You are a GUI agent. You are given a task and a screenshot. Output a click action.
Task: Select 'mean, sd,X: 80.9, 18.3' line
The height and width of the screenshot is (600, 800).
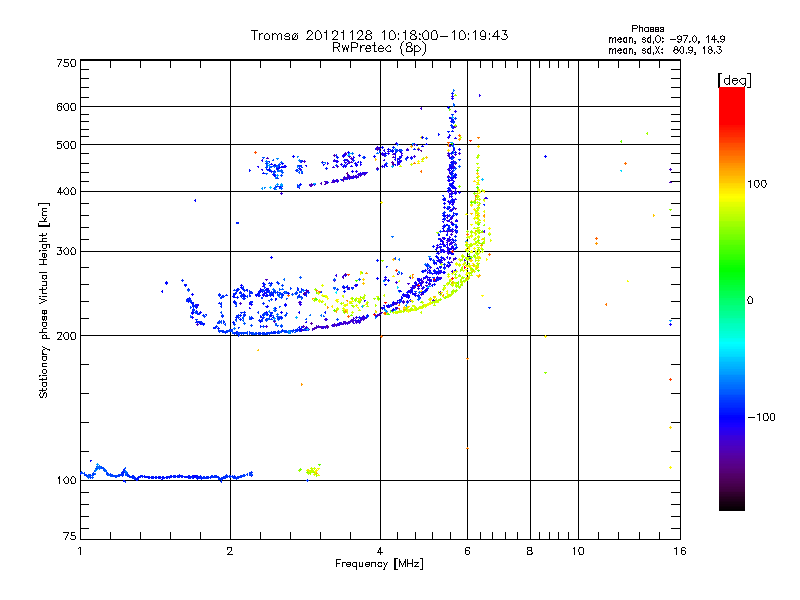[x=665, y=50]
